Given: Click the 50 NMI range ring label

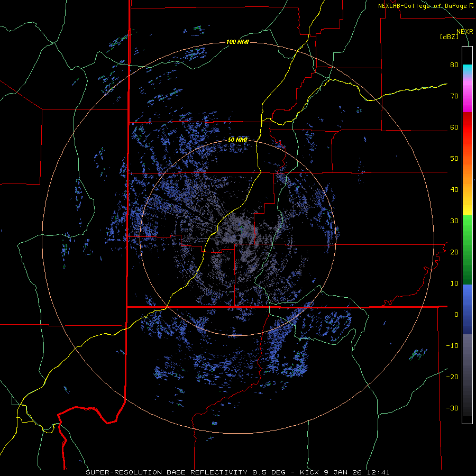Looking at the screenshot, I should click(237, 140).
